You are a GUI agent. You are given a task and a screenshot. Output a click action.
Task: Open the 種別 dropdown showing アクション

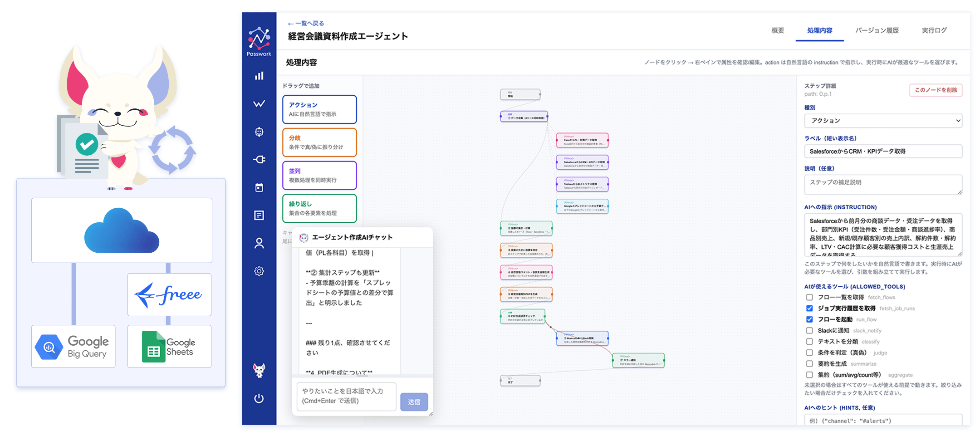coord(883,121)
